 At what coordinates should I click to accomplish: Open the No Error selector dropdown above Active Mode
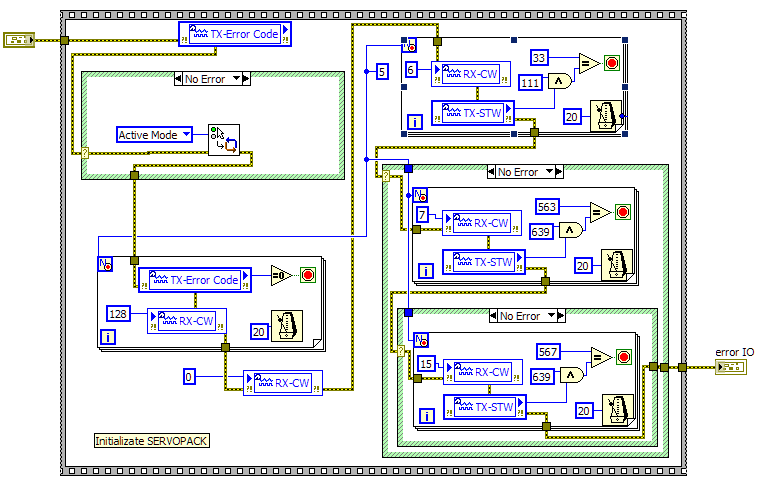(237, 79)
